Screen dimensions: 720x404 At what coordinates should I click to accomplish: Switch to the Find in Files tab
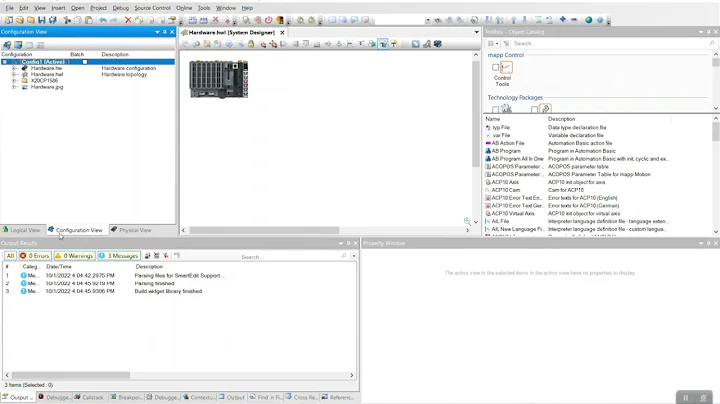[266, 397]
